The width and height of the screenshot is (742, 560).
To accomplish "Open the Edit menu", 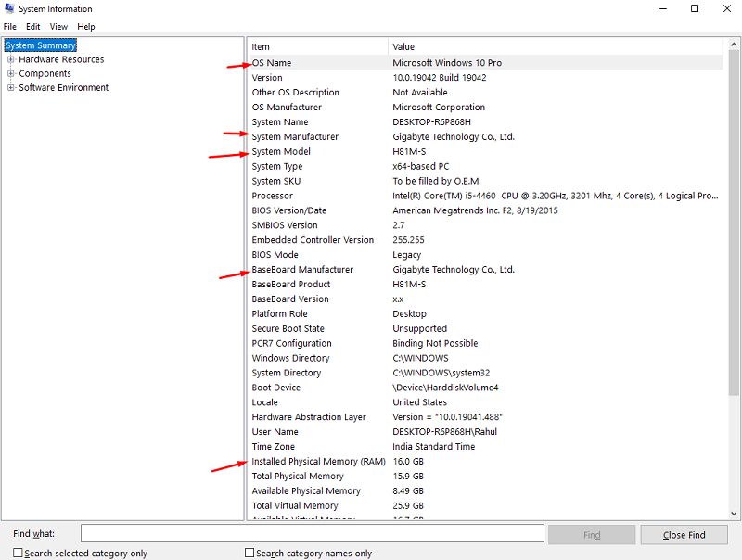I will (x=33, y=27).
